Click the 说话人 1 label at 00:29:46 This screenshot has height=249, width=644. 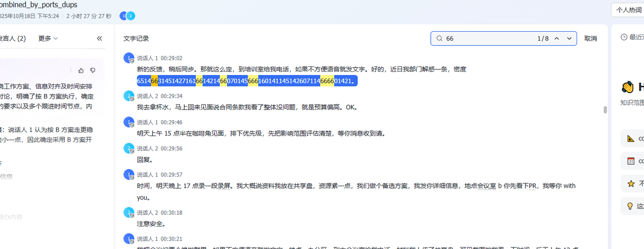(x=147, y=122)
